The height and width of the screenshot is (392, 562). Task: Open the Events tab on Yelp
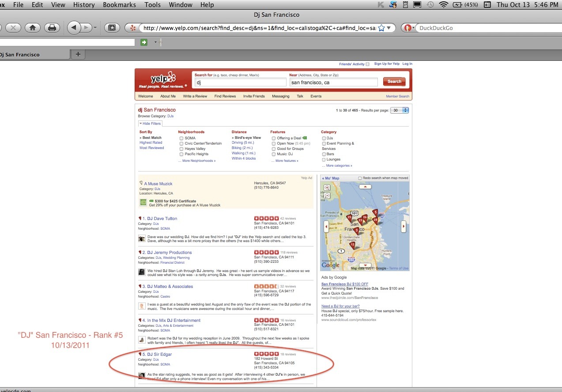tap(316, 96)
